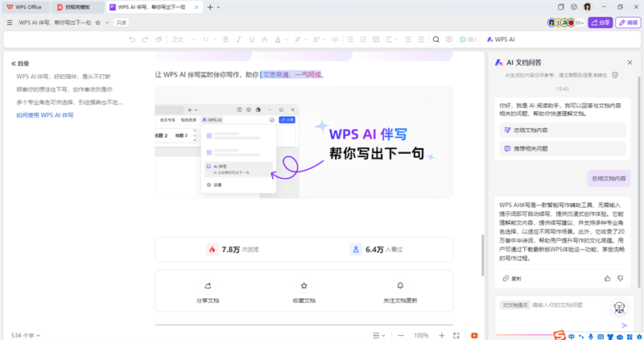644x340 pixels.
Task: Open WPS AI from the toolbar
Action: click(501, 39)
